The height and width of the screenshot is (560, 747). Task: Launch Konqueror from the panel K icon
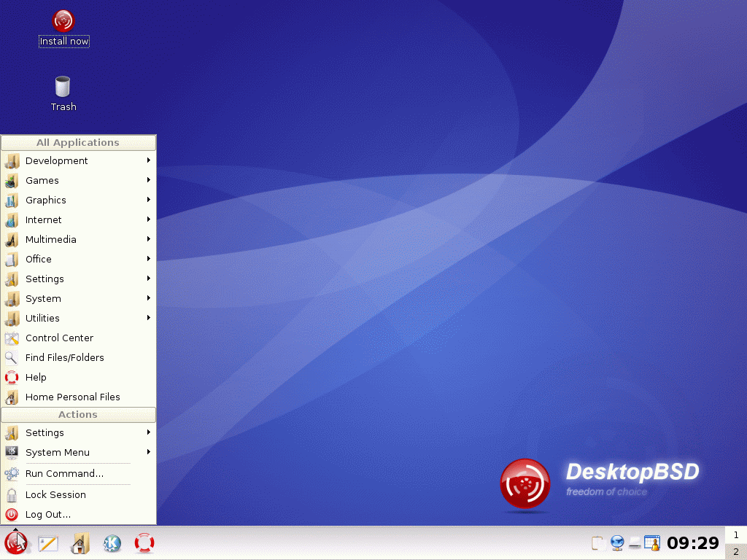(x=112, y=543)
